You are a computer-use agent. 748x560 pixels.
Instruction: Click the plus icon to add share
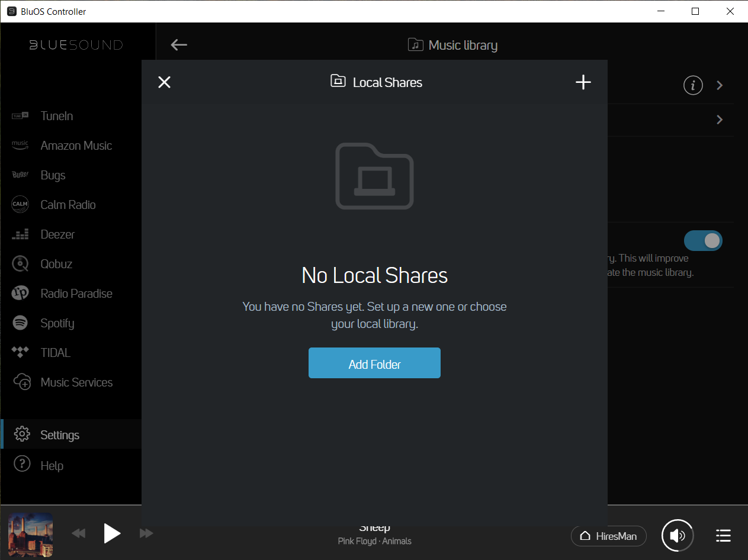tap(583, 82)
